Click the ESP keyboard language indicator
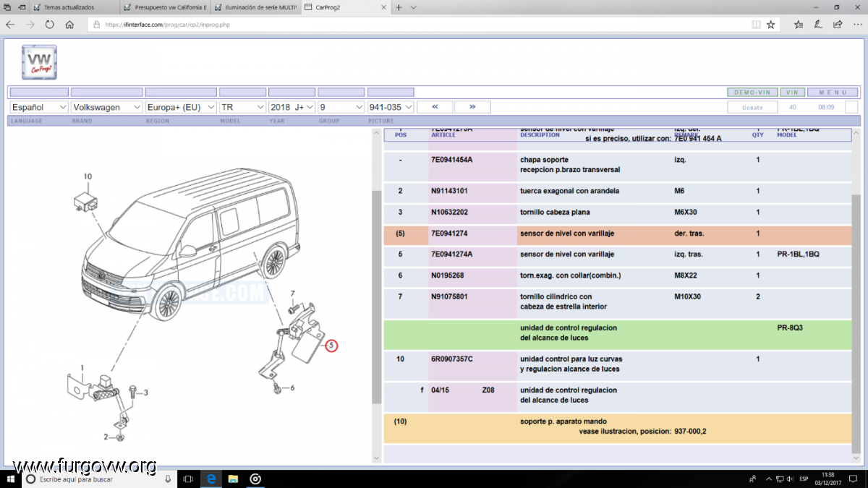868x488 pixels. pyautogui.click(x=804, y=479)
